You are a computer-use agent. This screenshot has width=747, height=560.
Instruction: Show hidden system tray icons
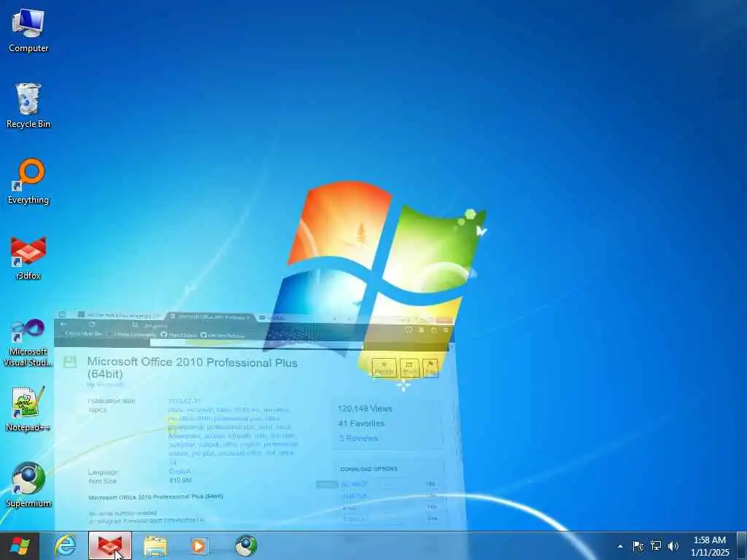click(620, 546)
